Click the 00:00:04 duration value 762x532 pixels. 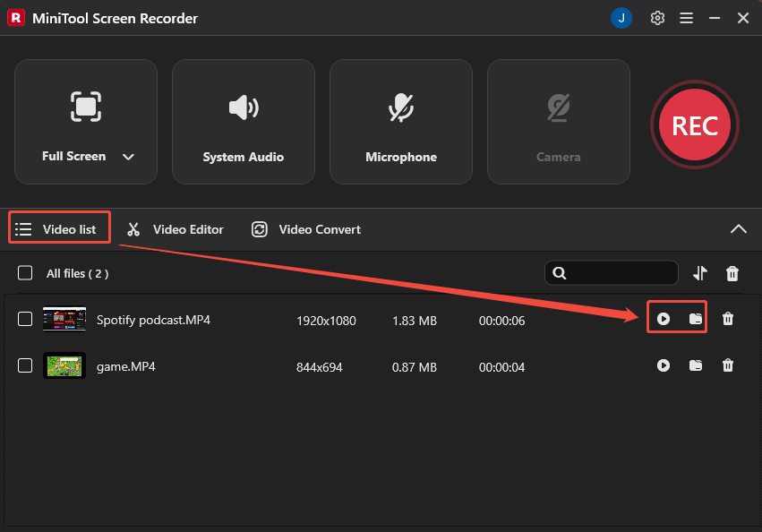click(501, 367)
